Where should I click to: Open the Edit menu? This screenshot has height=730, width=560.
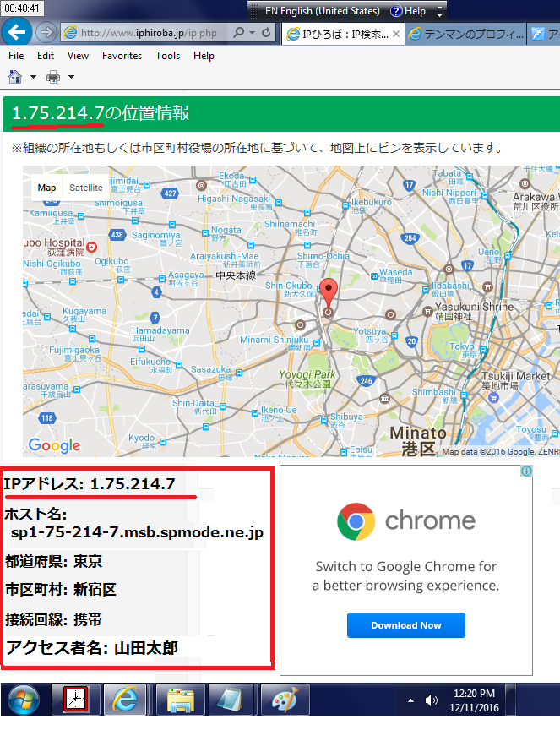click(45, 56)
